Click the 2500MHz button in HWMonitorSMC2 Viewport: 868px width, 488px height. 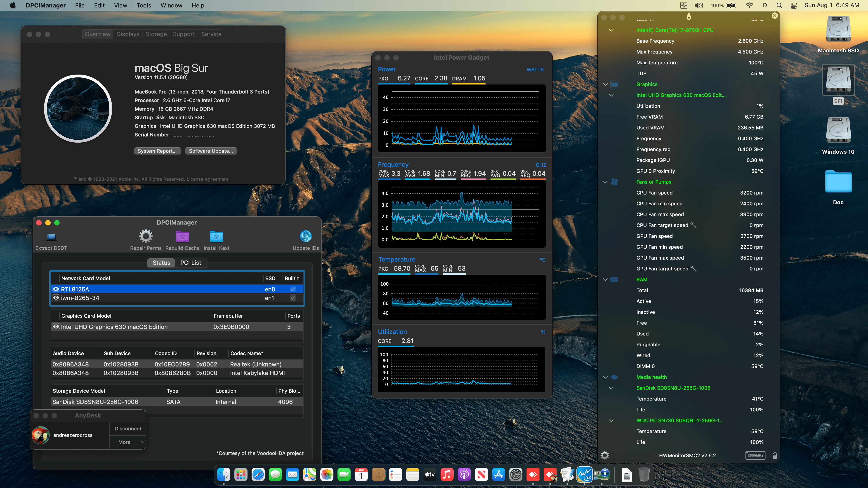[x=755, y=455]
